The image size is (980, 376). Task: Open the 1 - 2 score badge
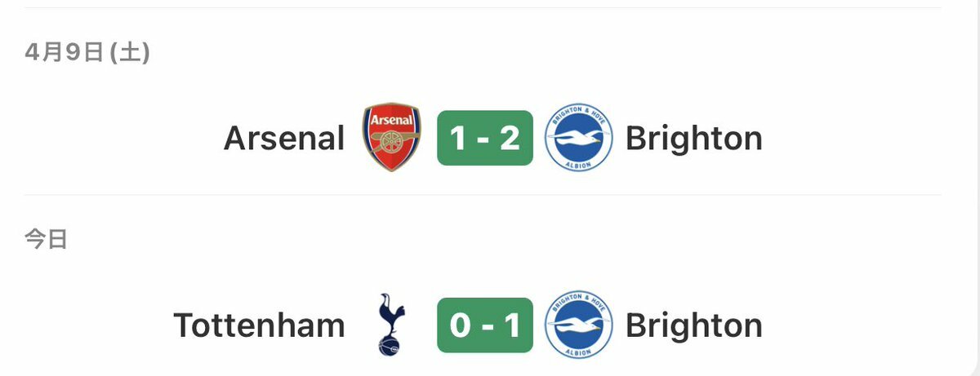pos(485,138)
